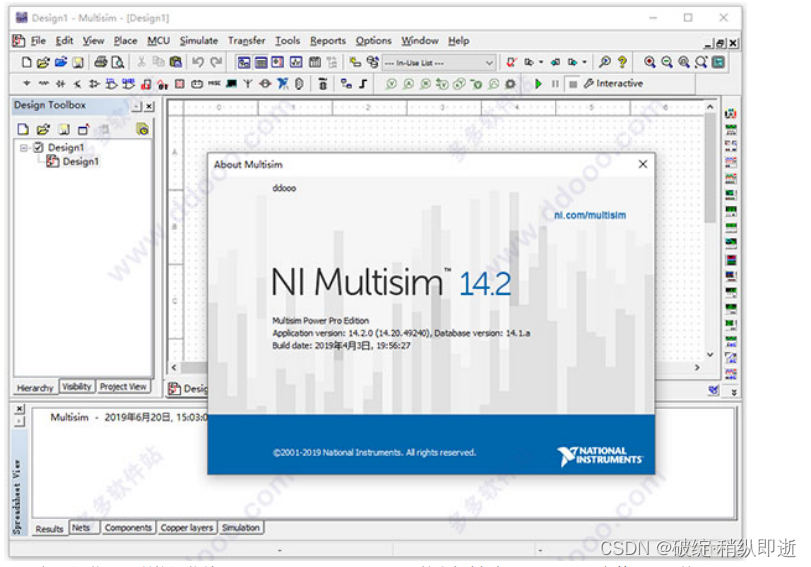Open the Options menu
The width and height of the screenshot is (811, 567).
pyautogui.click(x=373, y=40)
